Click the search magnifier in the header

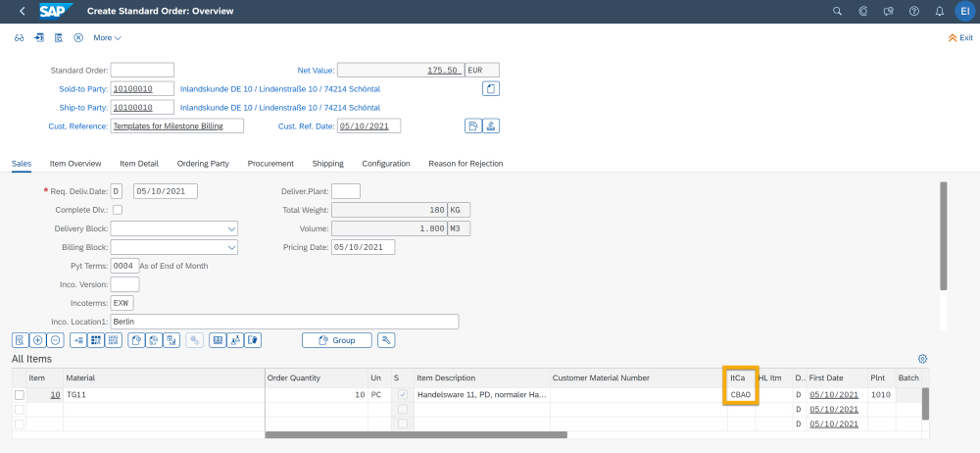(837, 11)
